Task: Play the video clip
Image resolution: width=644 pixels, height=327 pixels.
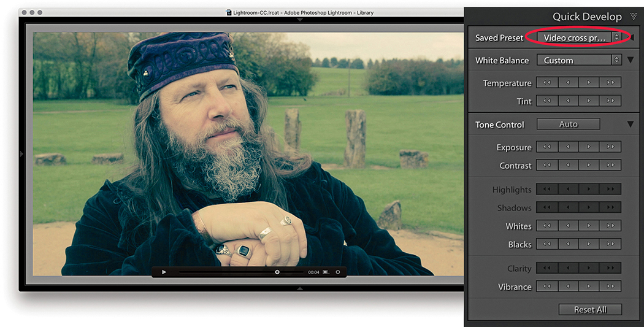Action: (x=164, y=272)
